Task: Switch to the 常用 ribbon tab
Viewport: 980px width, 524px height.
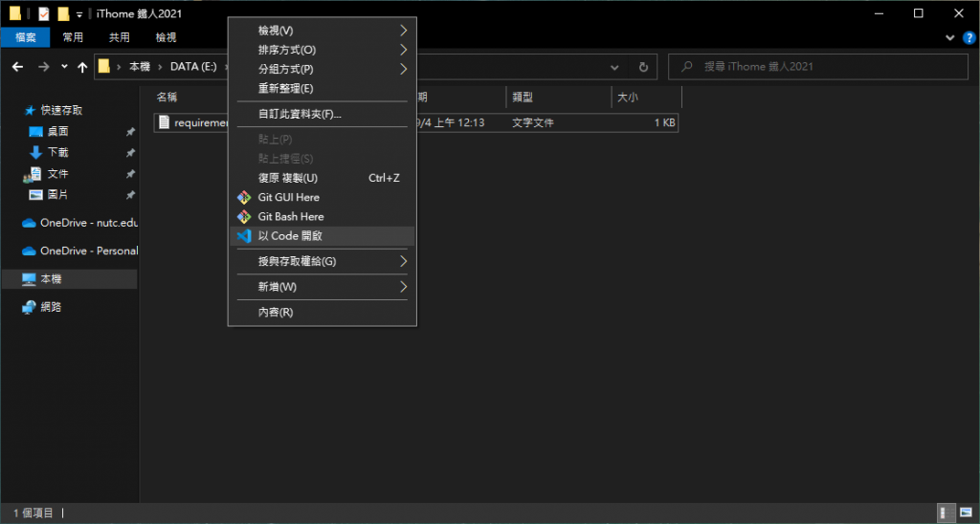Action: click(73, 37)
